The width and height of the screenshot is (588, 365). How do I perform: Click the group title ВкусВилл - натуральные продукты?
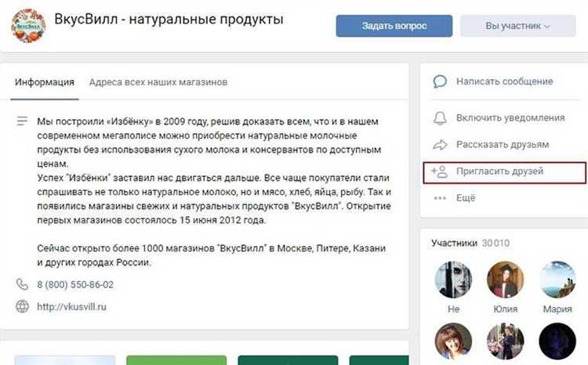pos(169,19)
